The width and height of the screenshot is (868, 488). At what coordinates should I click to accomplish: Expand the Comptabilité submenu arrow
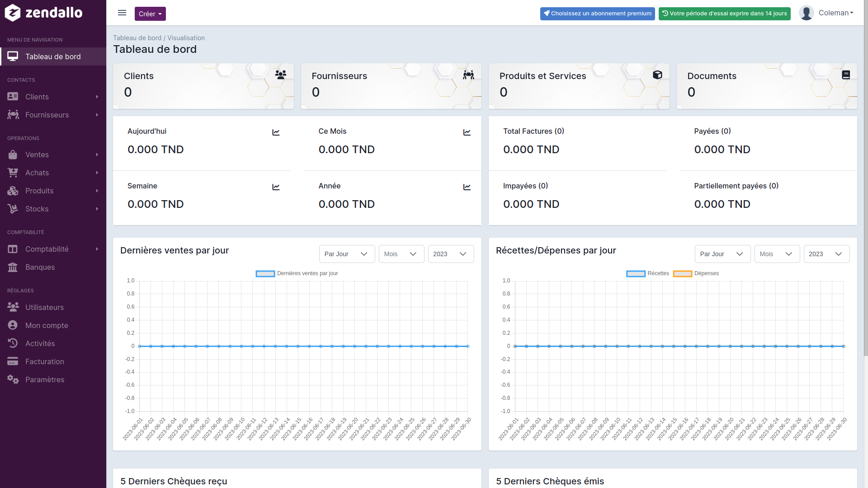[97, 249]
